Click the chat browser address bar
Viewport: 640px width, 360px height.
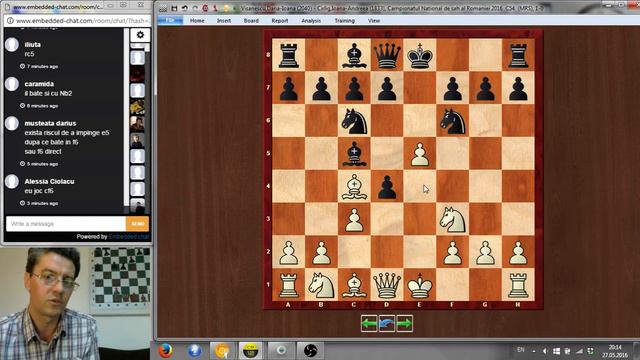click(x=78, y=20)
